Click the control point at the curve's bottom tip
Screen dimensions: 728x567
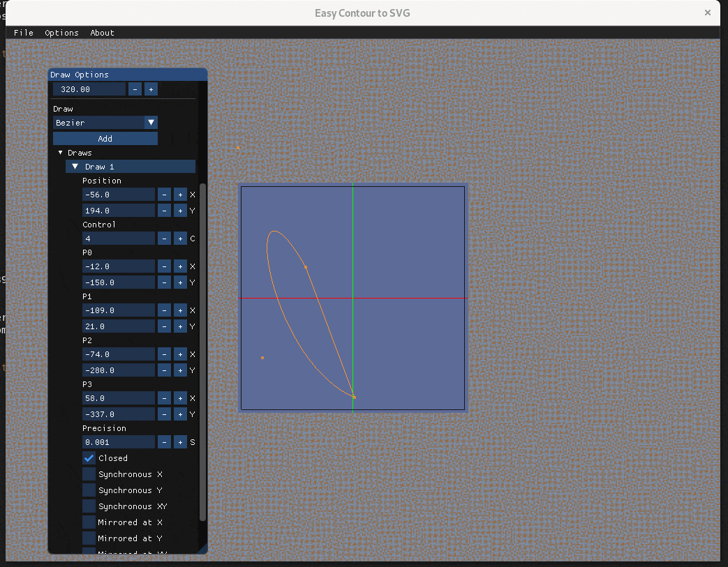pos(355,397)
